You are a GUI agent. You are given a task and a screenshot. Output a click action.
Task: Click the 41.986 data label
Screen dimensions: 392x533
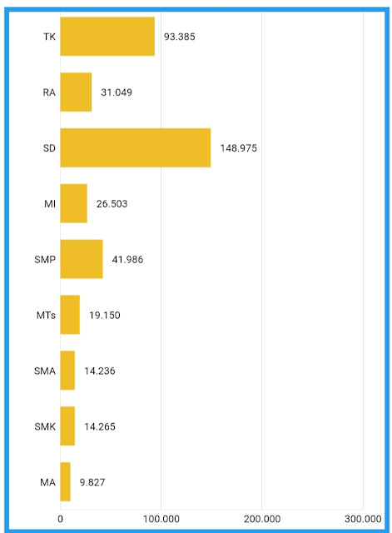click(x=127, y=260)
